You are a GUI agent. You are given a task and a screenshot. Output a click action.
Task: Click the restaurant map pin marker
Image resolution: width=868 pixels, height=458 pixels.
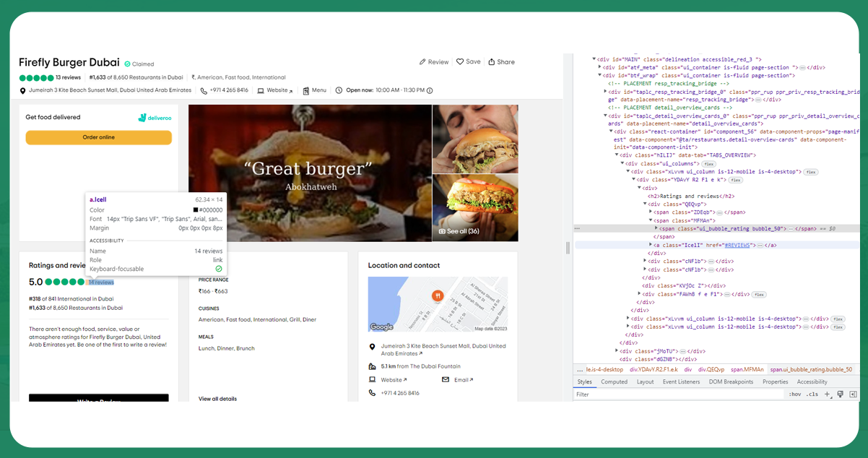(437, 295)
